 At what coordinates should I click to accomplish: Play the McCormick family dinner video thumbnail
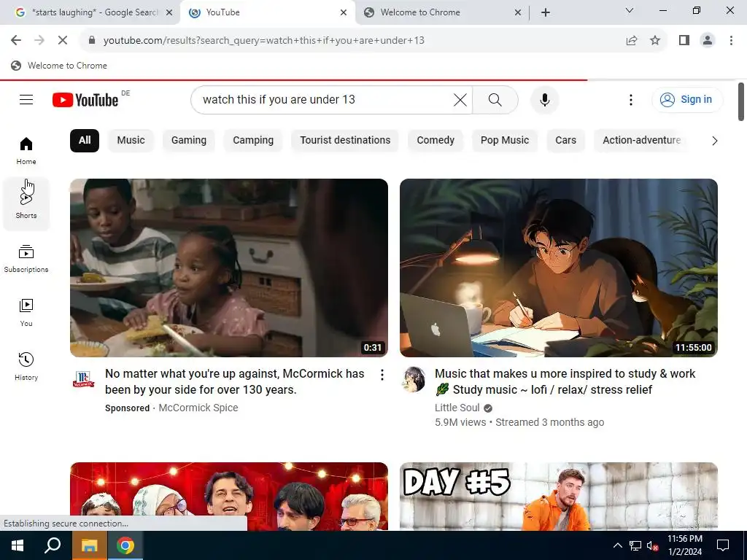click(228, 268)
